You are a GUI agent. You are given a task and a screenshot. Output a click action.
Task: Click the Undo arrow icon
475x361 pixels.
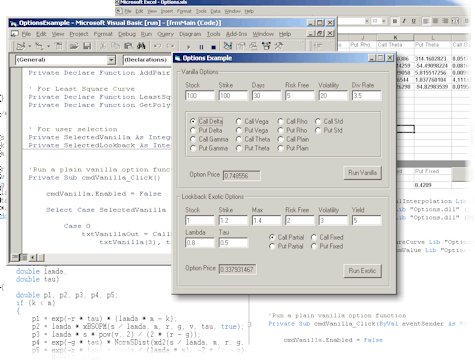coord(157,46)
